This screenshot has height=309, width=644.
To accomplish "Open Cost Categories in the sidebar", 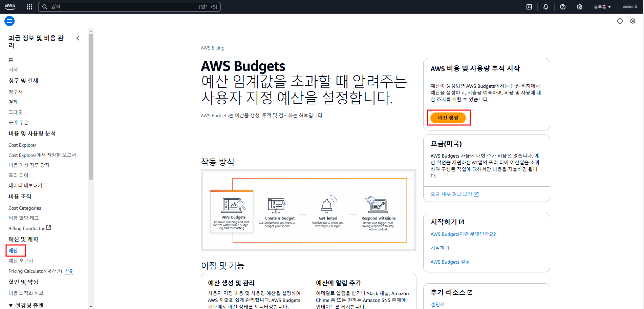I will 25,208.
